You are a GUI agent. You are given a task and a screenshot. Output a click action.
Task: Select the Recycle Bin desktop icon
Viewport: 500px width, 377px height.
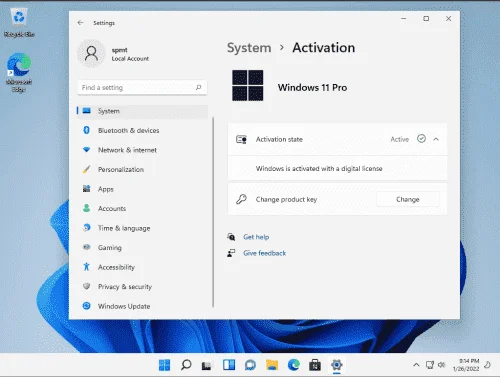(x=19, y=23)
